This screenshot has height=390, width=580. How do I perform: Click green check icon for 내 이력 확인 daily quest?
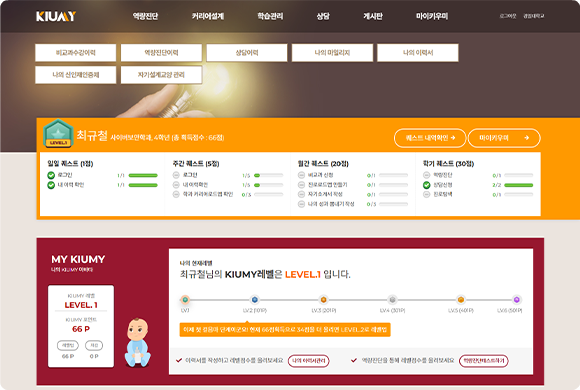coord(51,185)
